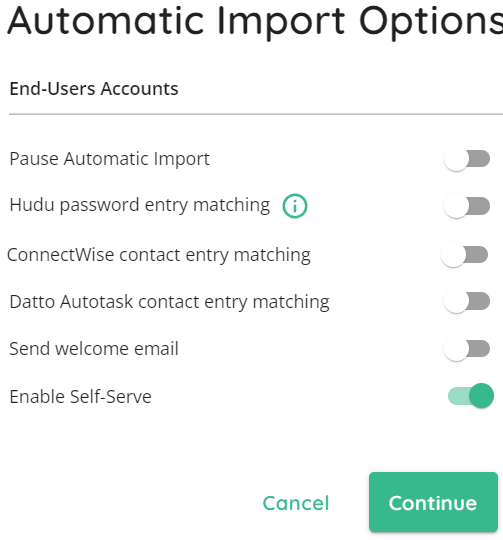The image size is (503, 540).
Task: Click the ConnectWise contact entry matching text
Action: pos(159,255)
